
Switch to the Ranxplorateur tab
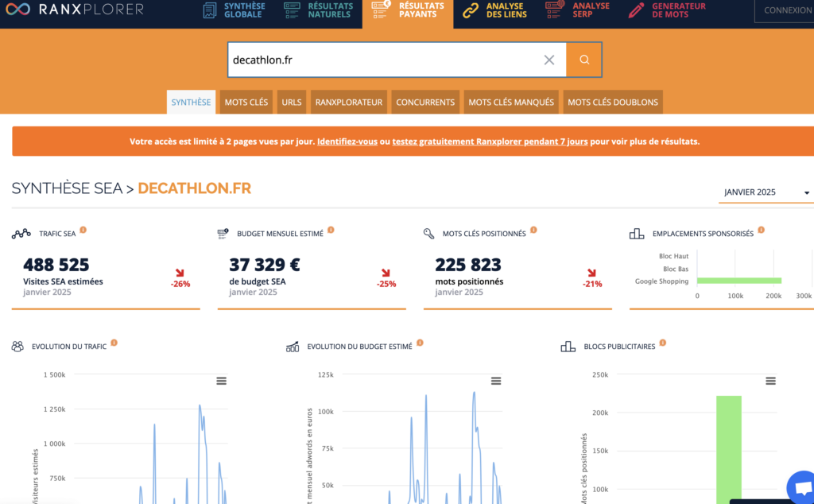(348, 102)
